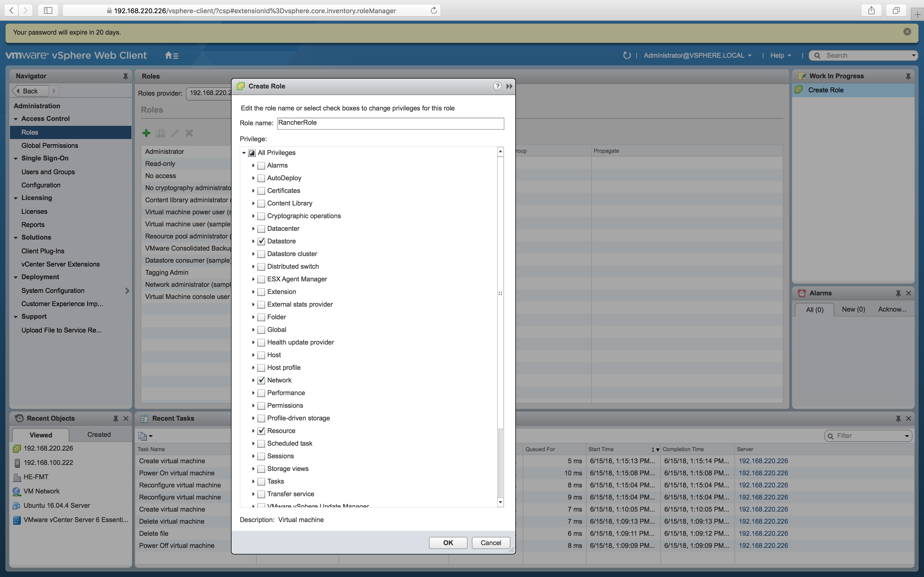Collapse the All Privileges tree

click(x=244, y=153)
